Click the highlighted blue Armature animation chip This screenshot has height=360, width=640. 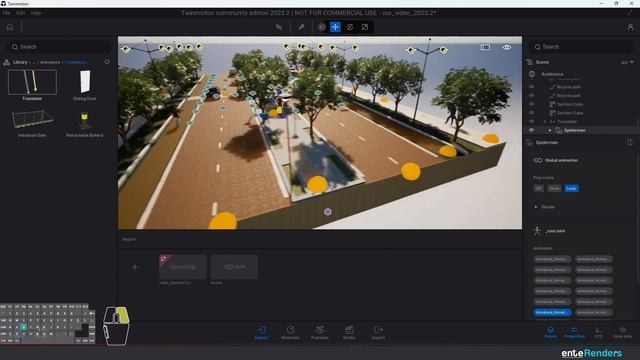pos(552,312)
